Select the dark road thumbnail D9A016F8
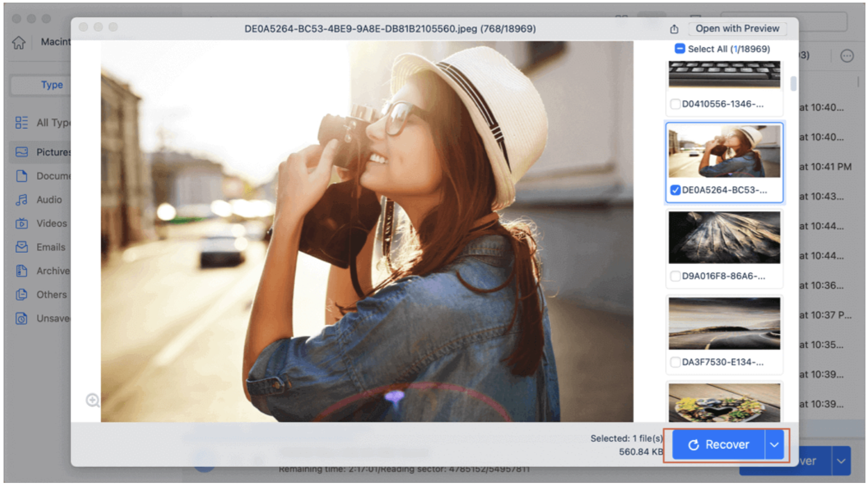868x485 pixels. pyautogui.click(x=724, y=238)
